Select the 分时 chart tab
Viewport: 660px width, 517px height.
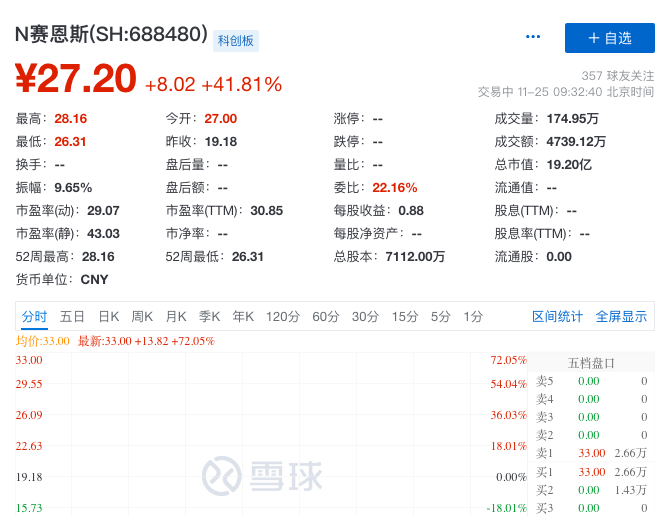[x=35, y=316]
